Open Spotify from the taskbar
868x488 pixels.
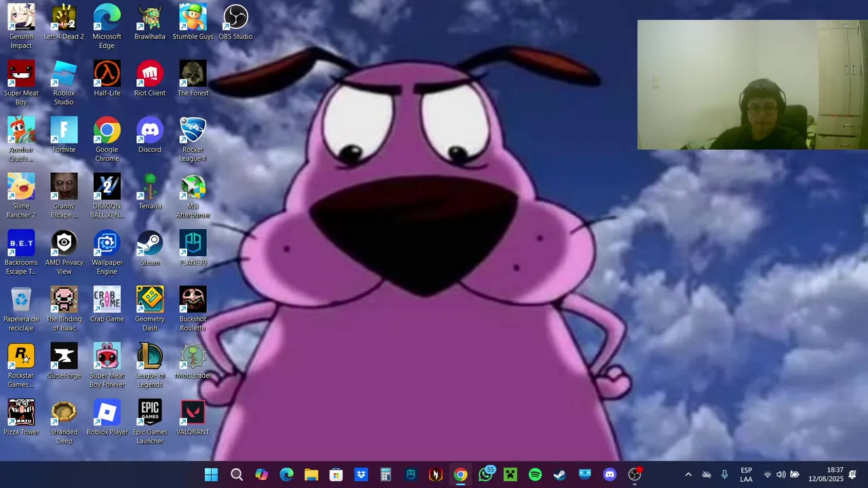coord(535,474)
